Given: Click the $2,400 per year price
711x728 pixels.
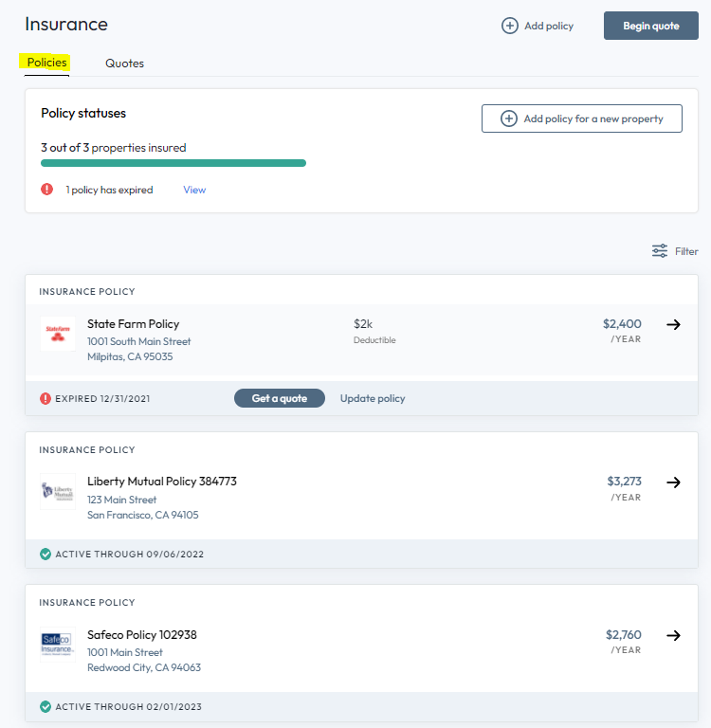Looking at the screenshot, I should pos(622,323).
